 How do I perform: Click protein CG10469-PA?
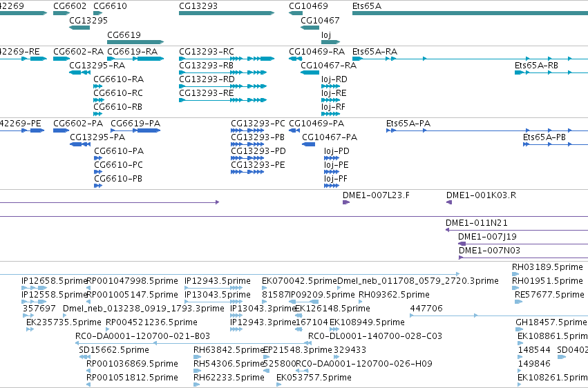click(294, 130)
